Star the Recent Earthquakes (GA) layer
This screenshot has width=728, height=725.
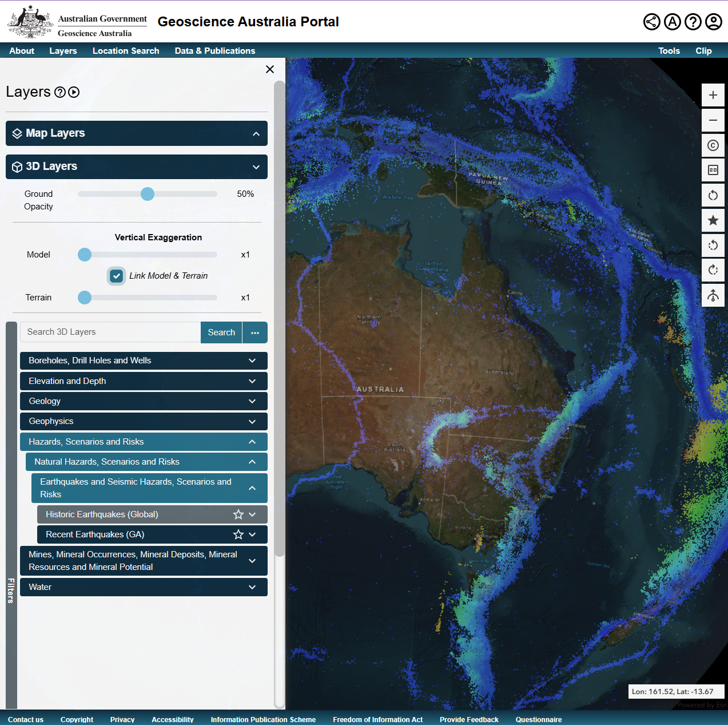click(238, 534)
